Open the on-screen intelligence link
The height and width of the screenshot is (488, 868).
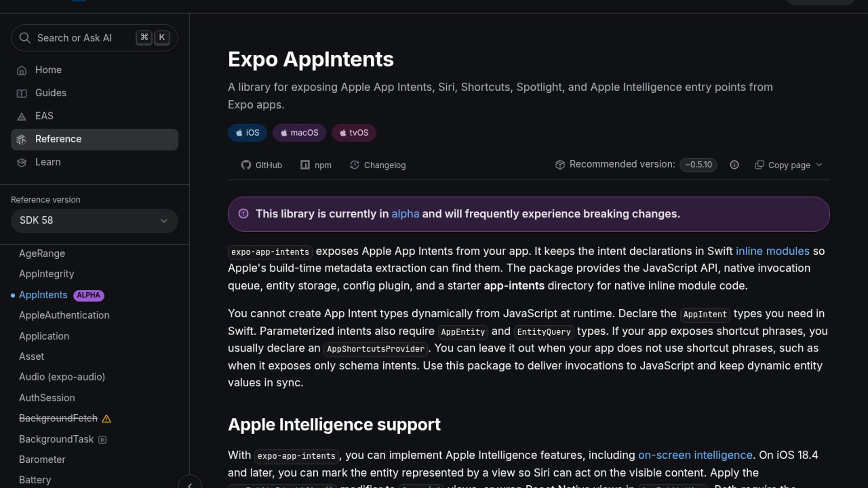(695, 455)
